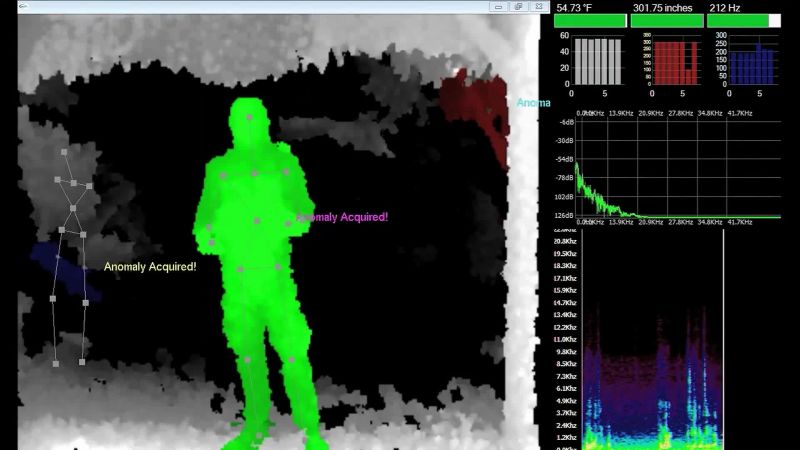Click the magenta 'Anomaly Acquired!' label

click(342, 217)
